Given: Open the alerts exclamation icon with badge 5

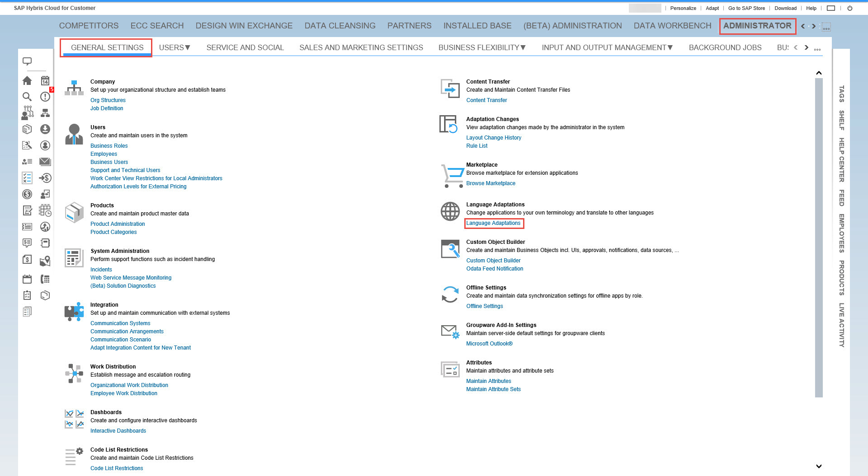Looking at the screenshot, I should pos(45,97).
